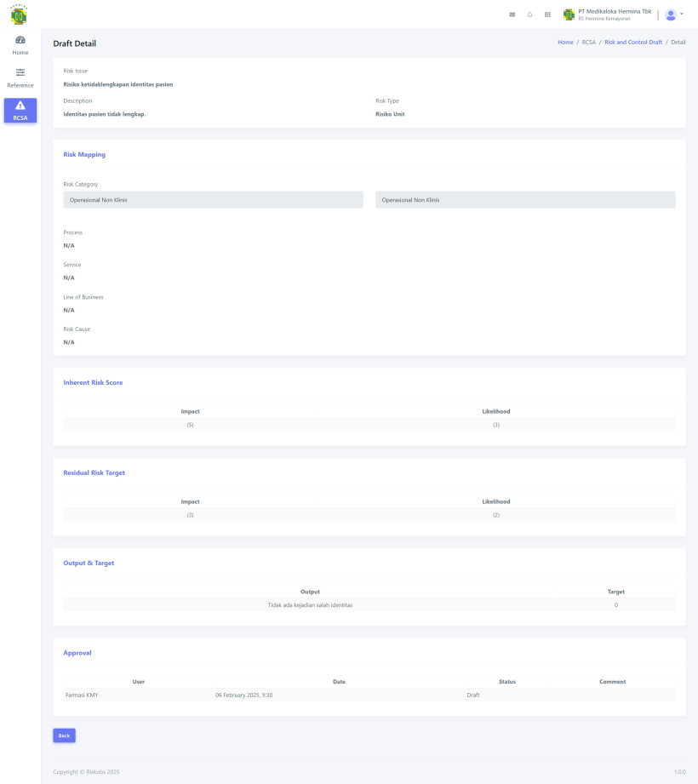The width and height of the screenshot is (698, 784).
Task: Open the notifications bell icon
Action: coord(529,14)
